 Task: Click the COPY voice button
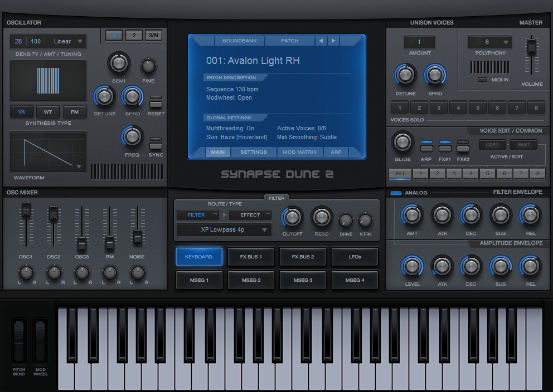coord(492,144)
